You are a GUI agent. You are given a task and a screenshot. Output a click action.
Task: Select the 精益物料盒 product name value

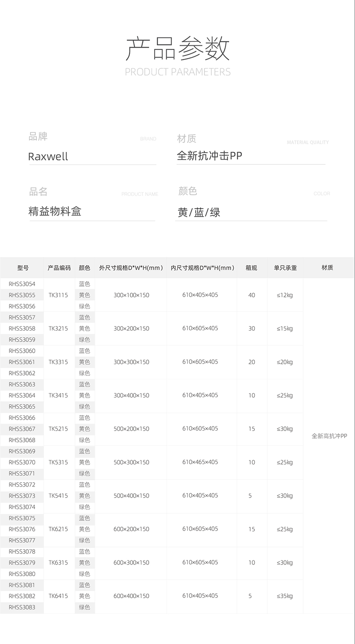(x=55, y=211)
